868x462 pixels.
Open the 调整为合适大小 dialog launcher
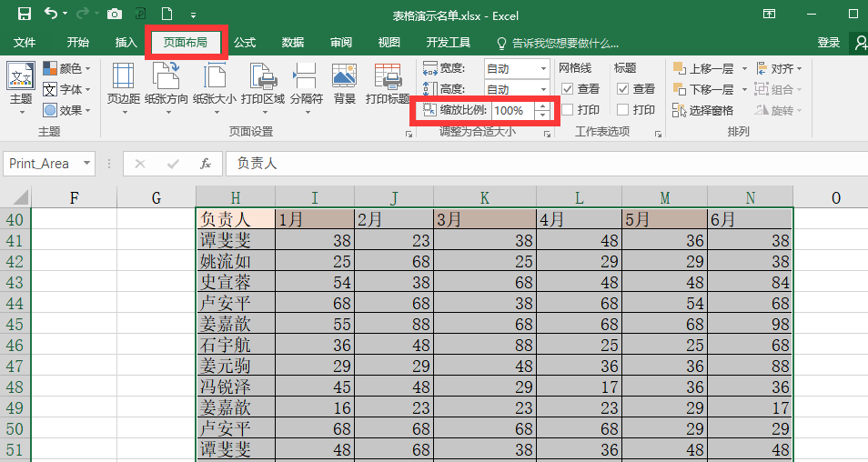point(547,134)
